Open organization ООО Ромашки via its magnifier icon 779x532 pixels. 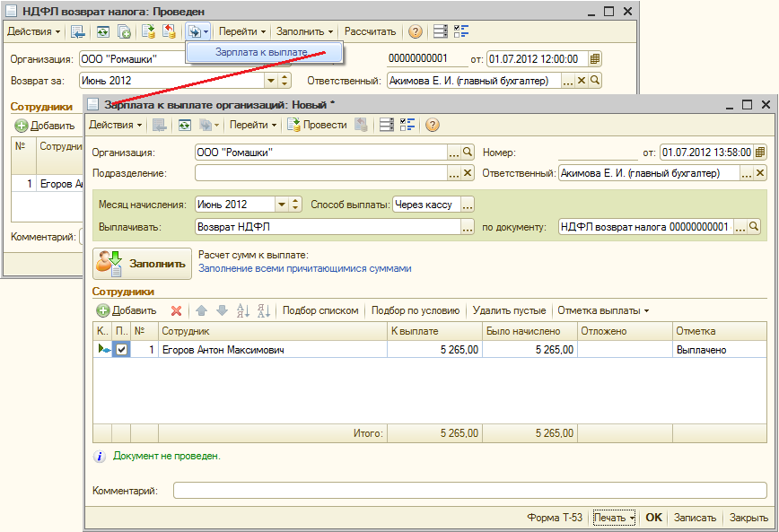tap(468, 153)
